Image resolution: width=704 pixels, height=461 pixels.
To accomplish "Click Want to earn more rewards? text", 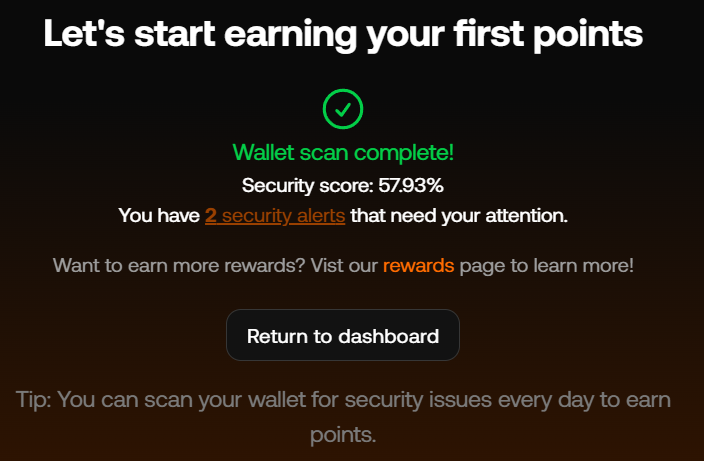I will (x=179, y=265).
